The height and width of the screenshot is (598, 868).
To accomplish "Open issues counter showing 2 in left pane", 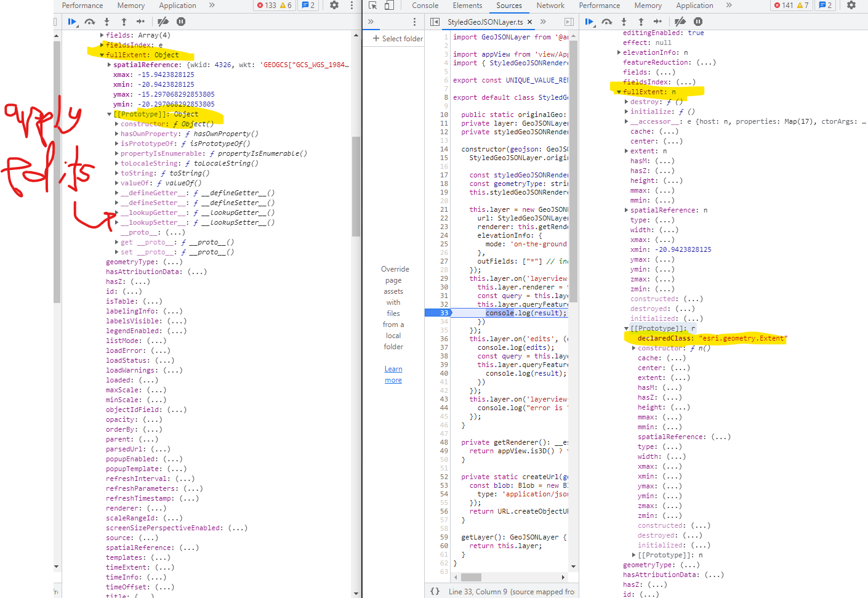I will 308,6.
